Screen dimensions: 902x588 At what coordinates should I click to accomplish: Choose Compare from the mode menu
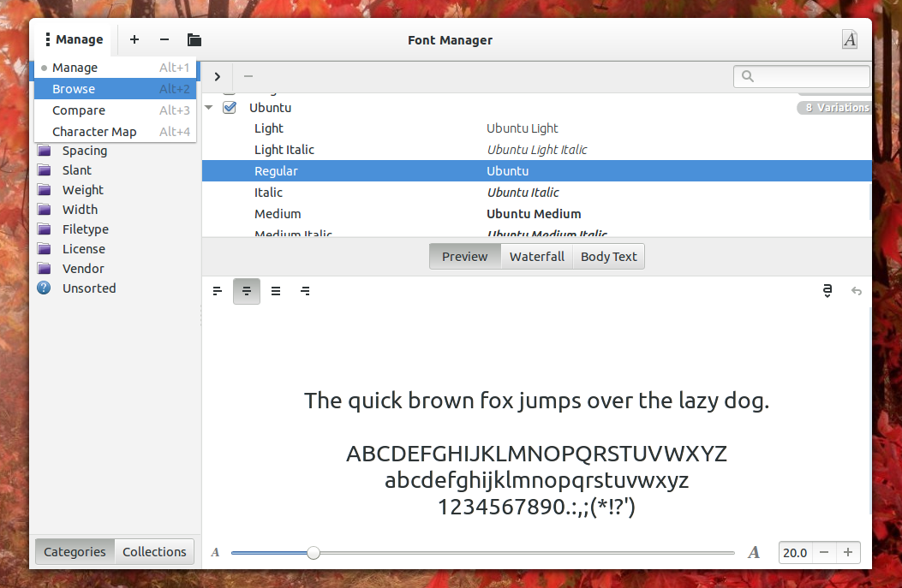click(x=115, y=110)
